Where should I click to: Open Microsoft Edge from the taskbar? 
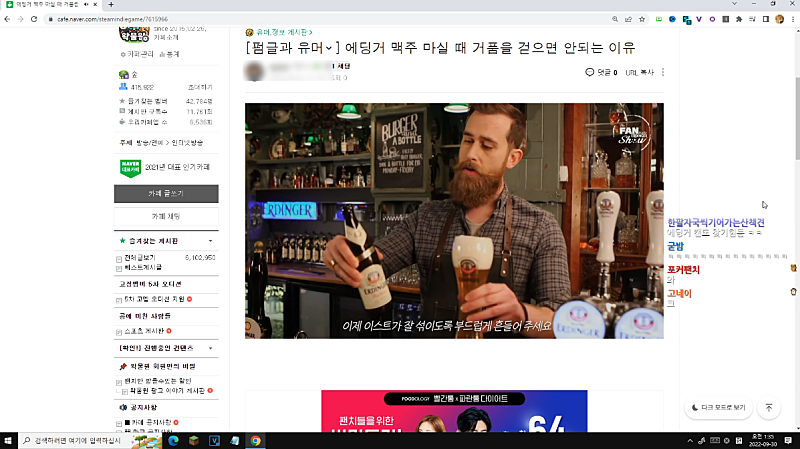(173, 440)
